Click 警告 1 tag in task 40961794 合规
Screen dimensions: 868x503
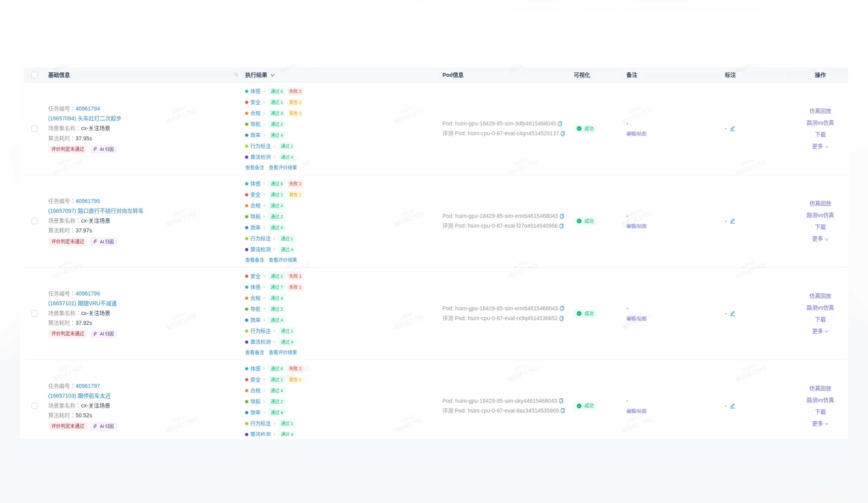pyautogui.click(x=295, y=113)
